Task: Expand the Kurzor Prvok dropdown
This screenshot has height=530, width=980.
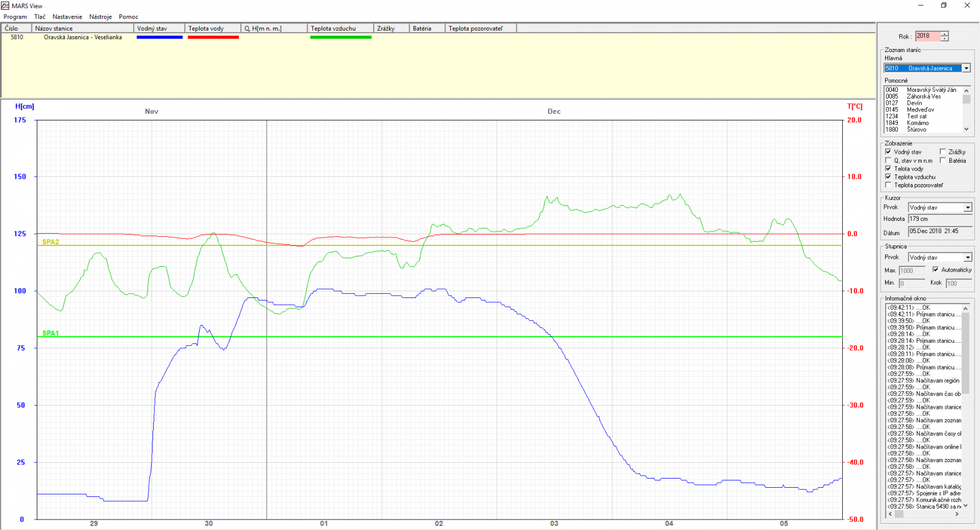Action: pos(968,207)
